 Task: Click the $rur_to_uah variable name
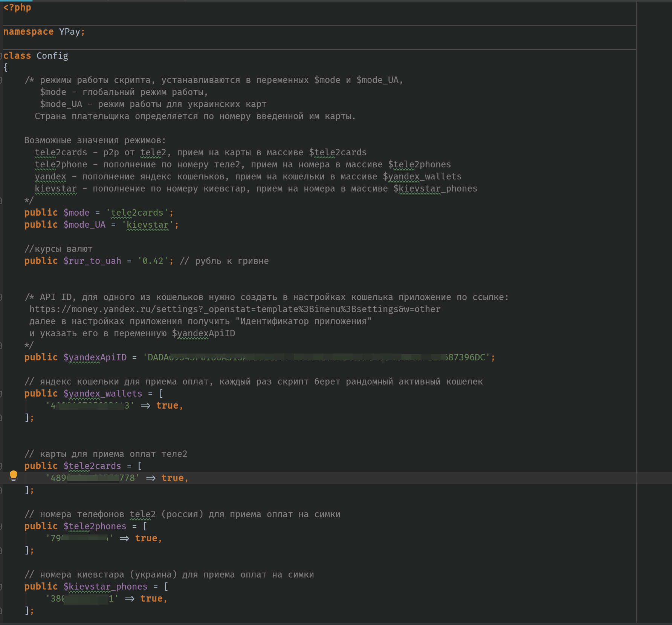pos(92,261)
